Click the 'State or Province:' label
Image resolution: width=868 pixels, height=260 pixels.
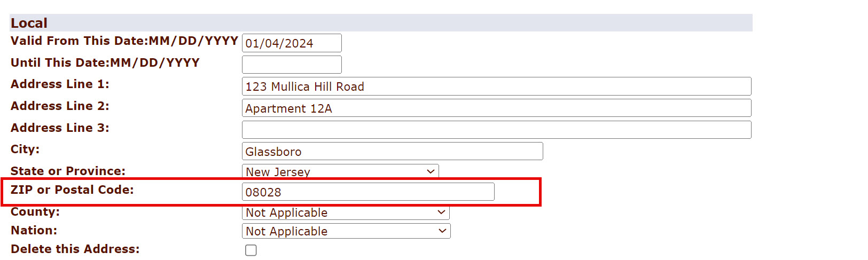(x=68, y=171)
